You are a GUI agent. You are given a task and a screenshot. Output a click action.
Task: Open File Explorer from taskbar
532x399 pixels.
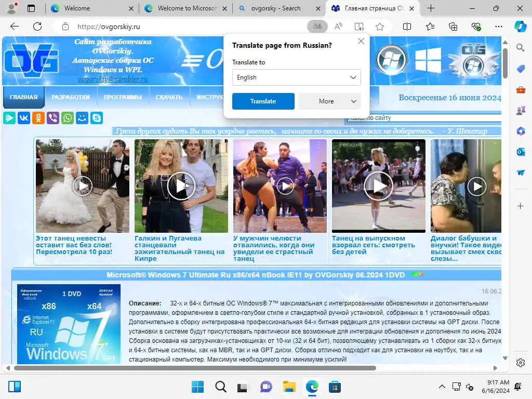[289, 387]
